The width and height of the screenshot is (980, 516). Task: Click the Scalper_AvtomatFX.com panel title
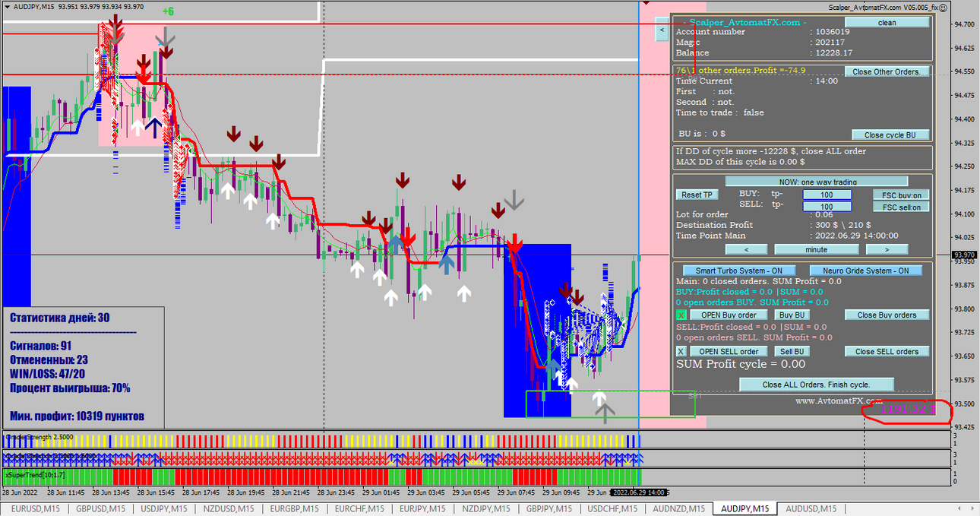click(x=744, y=22)
